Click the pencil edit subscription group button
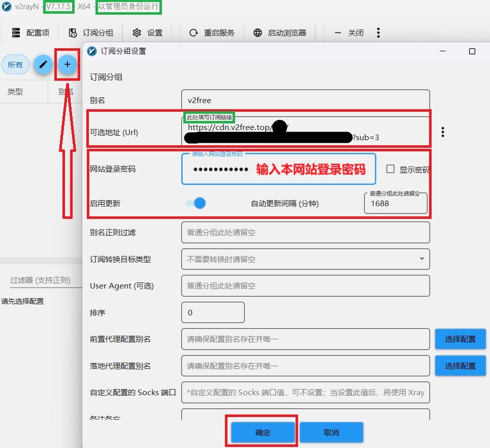490x448 pixels. coord(43,65)
